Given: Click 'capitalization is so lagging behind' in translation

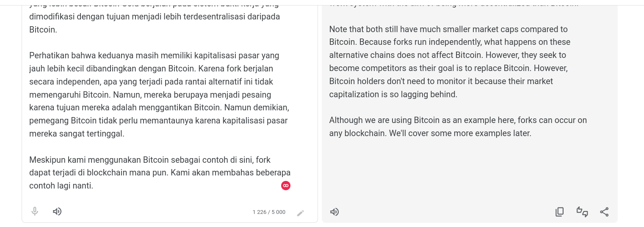Looking at the screenshot, I should pyautogui.click(x=393, y=94).
